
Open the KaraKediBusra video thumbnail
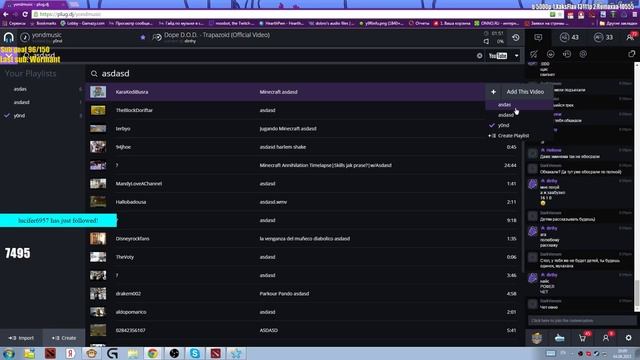(98, 92)
